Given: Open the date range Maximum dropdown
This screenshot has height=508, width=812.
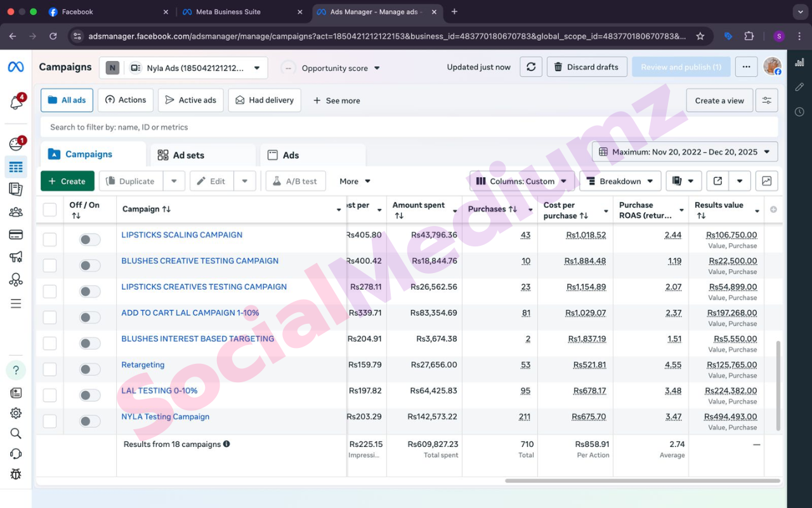Looking at the screenshot, I should coord(685,152).
